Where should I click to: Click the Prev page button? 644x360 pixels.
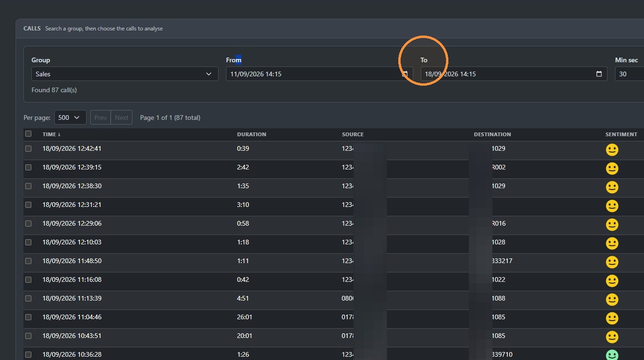click(x=101, y=118)
